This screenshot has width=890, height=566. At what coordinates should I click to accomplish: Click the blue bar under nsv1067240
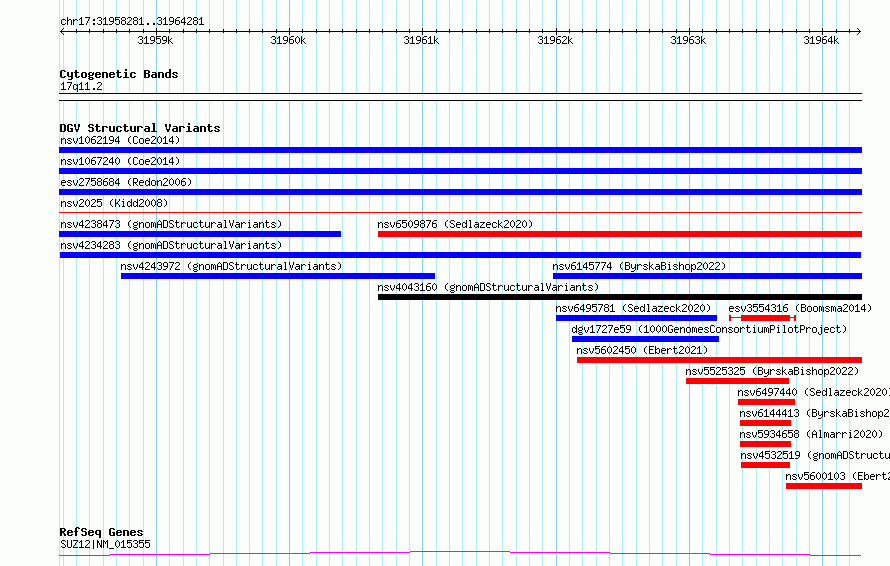[x=460, y=171]
